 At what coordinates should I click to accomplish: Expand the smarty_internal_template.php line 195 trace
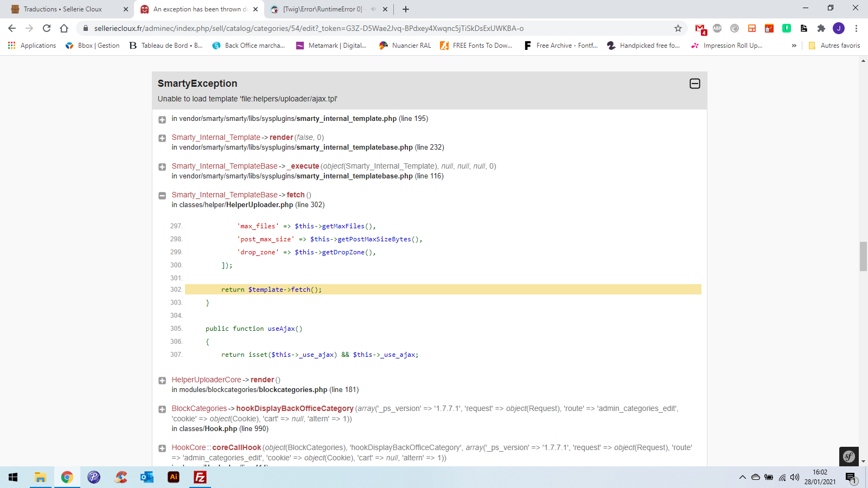pyautogui.click(x=162, y=119)
